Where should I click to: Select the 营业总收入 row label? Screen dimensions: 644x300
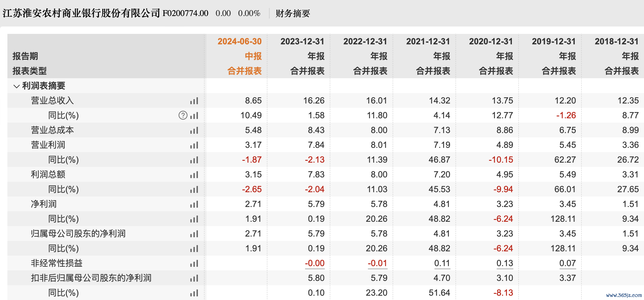[x=52, y=101]
